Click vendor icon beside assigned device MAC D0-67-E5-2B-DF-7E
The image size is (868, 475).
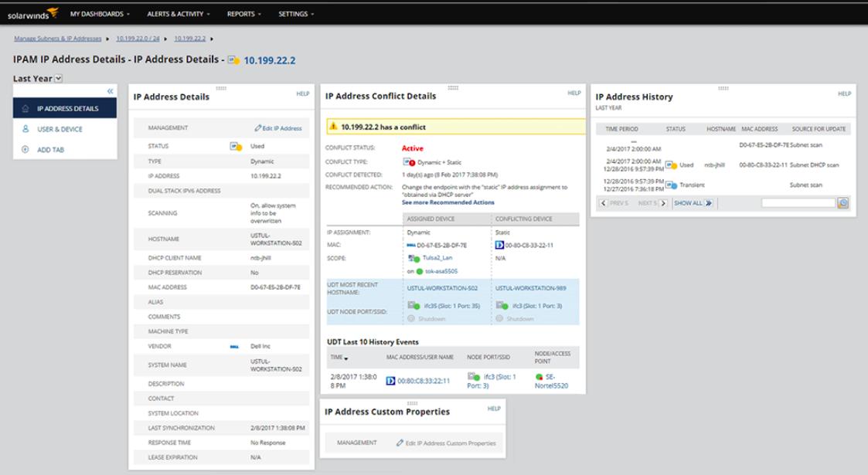coord(411,245)
